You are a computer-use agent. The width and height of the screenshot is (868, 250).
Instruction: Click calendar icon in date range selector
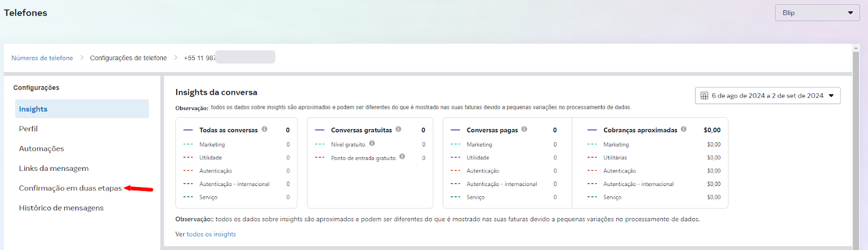pyautogui.click(x=704, y=95)
